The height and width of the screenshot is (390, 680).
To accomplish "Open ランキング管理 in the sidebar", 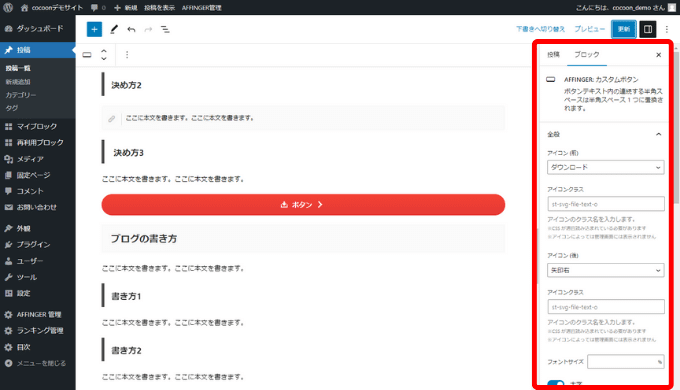I will pos(38,331).
